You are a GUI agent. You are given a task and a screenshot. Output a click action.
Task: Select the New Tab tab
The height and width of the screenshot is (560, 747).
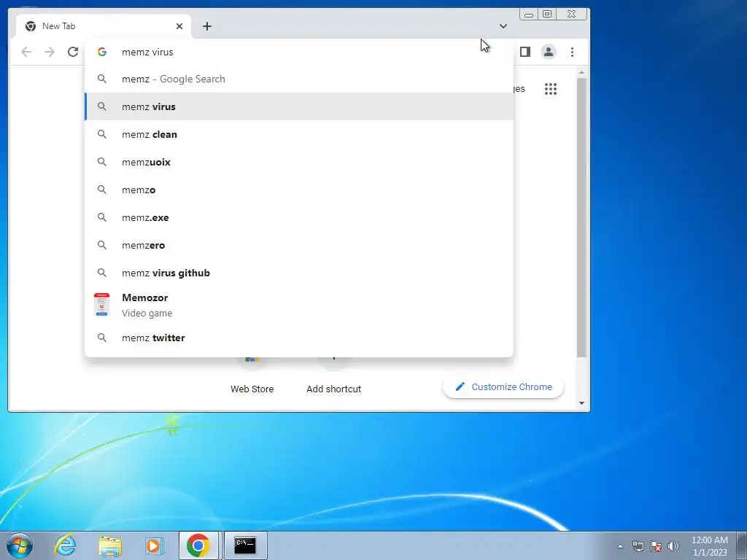[x=104, y=26]
